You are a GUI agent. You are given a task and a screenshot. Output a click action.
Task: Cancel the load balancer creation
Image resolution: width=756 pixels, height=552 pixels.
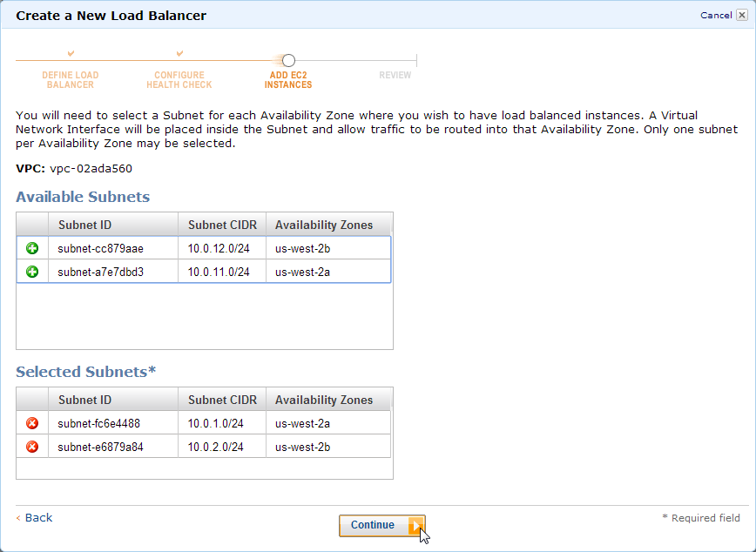(x=716, y=15)
